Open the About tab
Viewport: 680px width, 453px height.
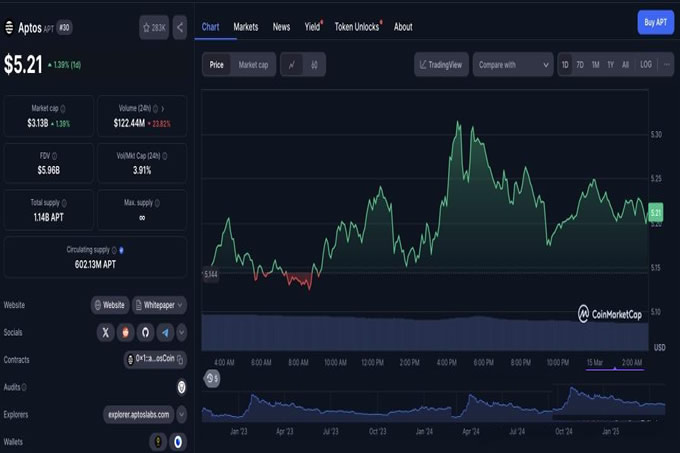coord(403,27)
